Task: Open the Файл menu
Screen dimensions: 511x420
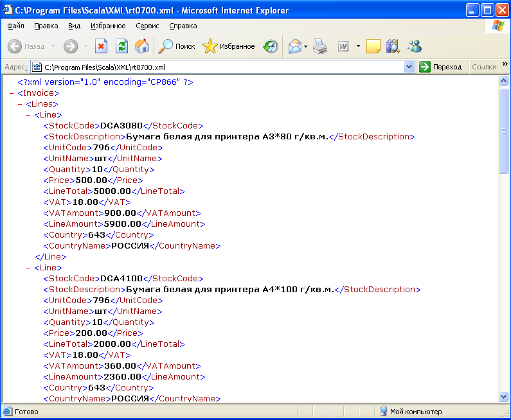Action: (15, 26)
